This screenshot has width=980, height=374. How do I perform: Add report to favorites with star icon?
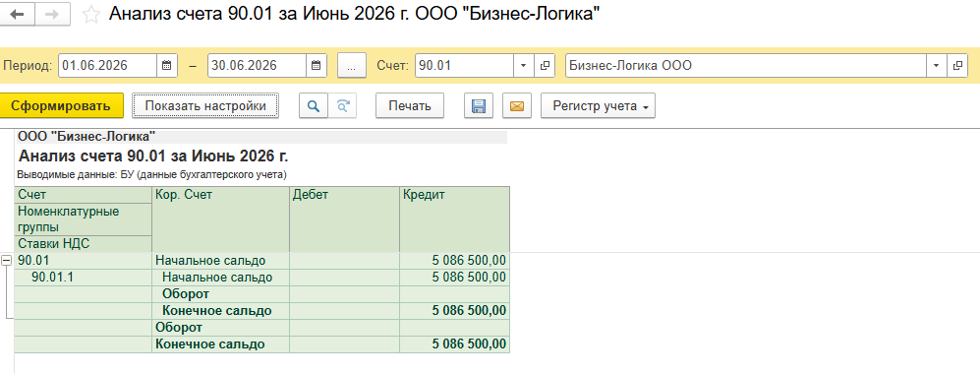91,15
